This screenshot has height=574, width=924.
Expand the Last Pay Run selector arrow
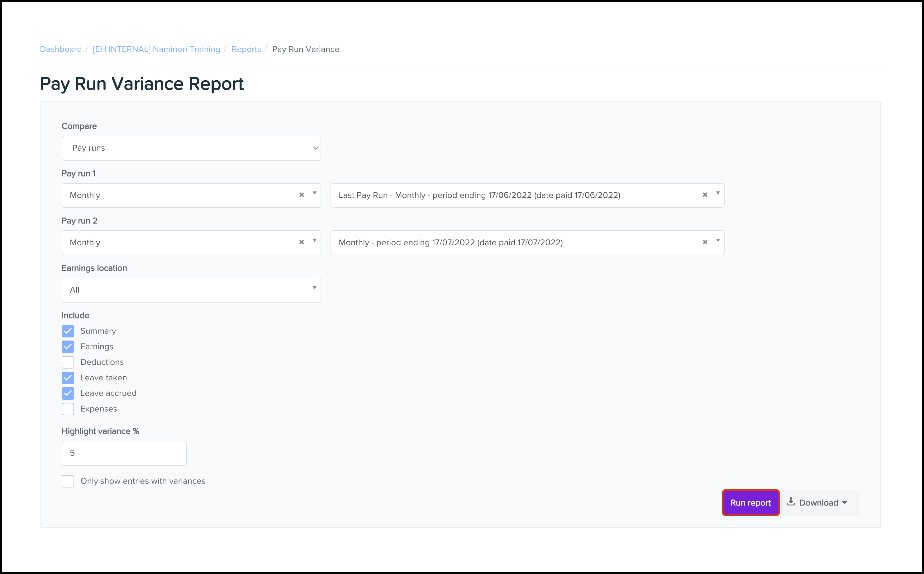(x=718, y=193)
